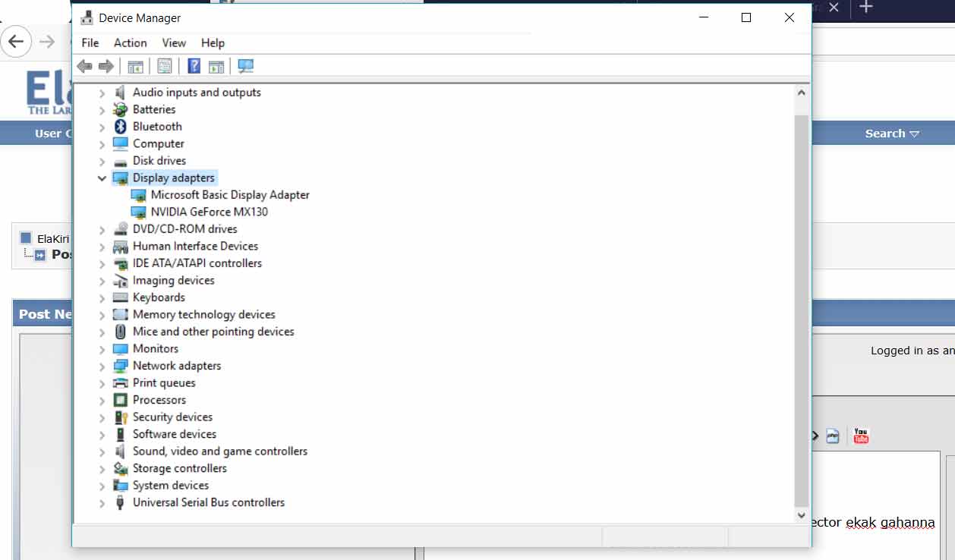Select the Keyboards category icon
Viewport: 955px width, 560px height.
[120, 297]
